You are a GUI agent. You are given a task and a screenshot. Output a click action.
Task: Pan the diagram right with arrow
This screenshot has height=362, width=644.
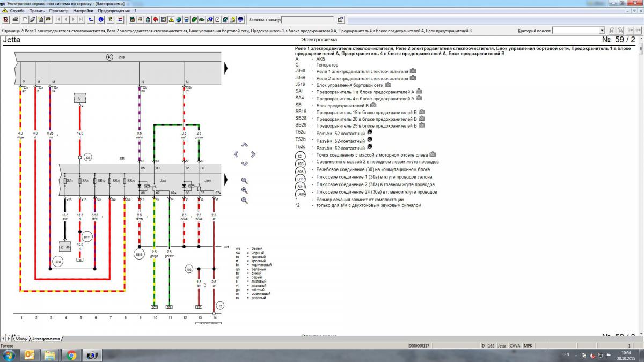254,154
